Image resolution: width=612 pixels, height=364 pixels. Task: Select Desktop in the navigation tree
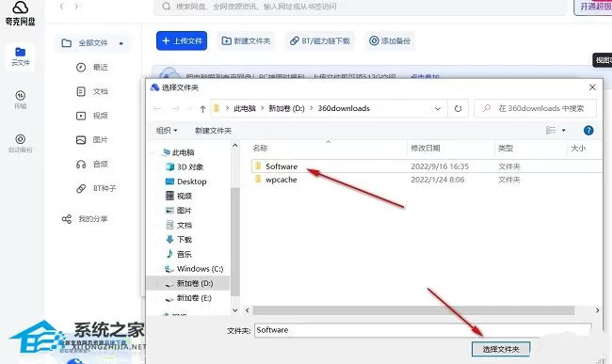click(x=185, y=182)
